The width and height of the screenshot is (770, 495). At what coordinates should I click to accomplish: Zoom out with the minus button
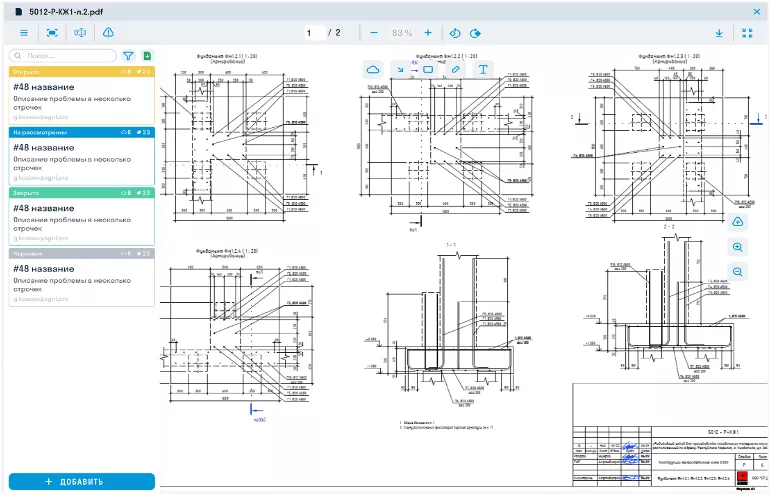coord(374,33)
